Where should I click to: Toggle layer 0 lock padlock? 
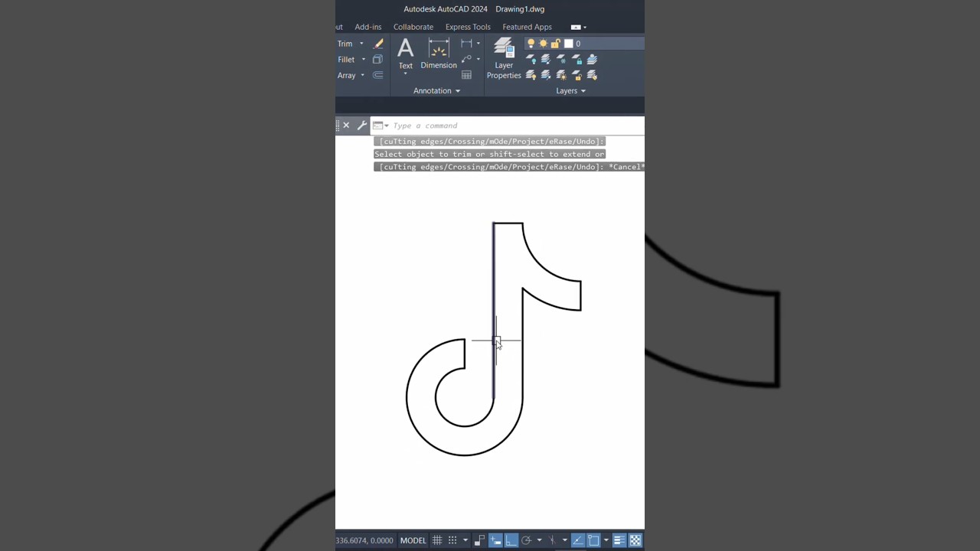[555, 43]
